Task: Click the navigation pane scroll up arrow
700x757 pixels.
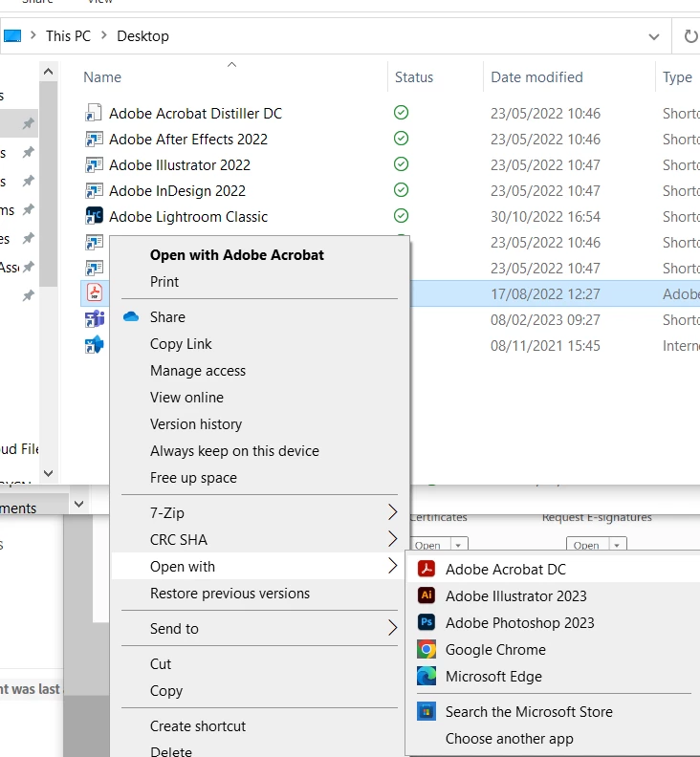Action: pyautogui.click(x=48, y=72)
